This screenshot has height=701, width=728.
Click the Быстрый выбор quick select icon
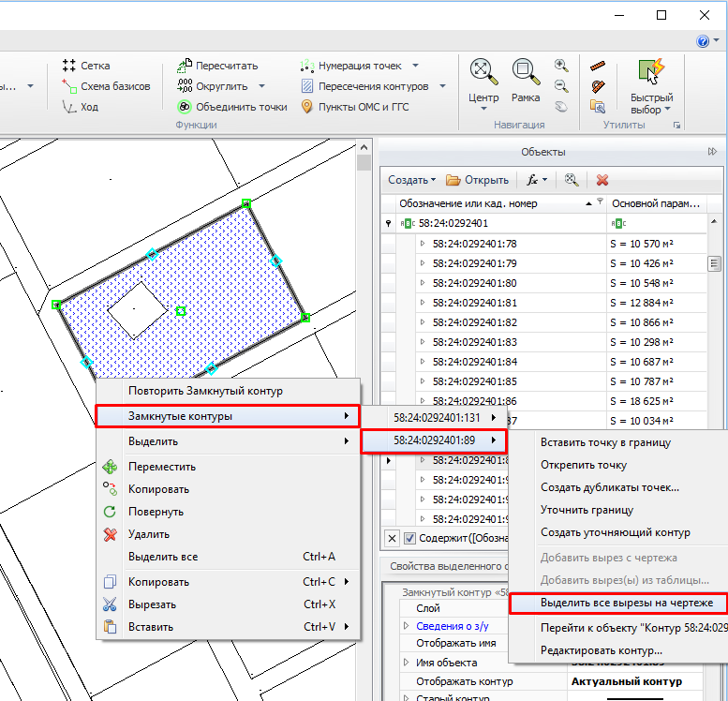(x=651, y=71)
